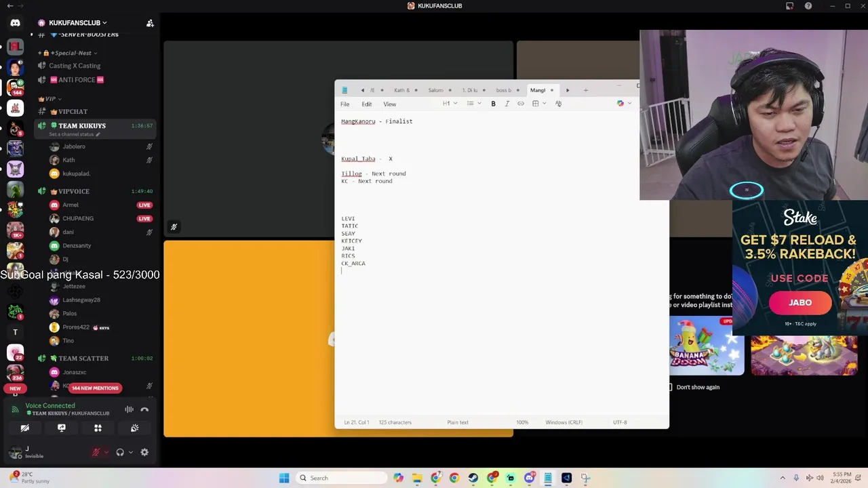Open headphone output options arrow
This screenshot has width=868, height=488.
click(x=130, y=452)
